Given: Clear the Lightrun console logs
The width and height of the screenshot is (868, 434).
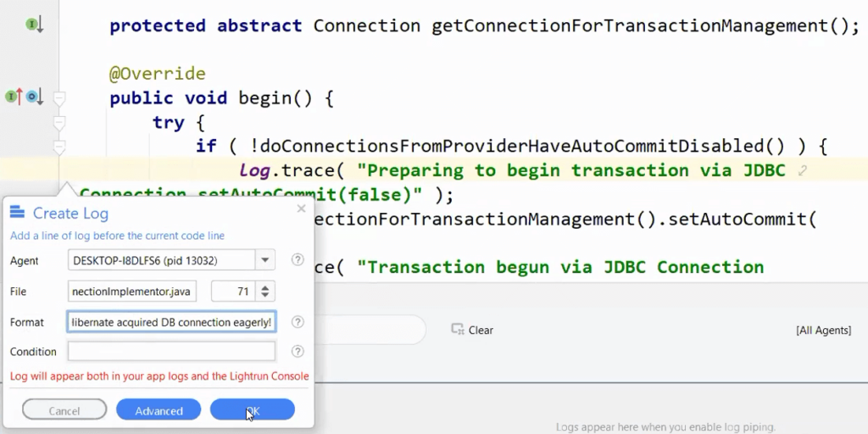Looking at the screenshot, I should click(x=472, y=330).
